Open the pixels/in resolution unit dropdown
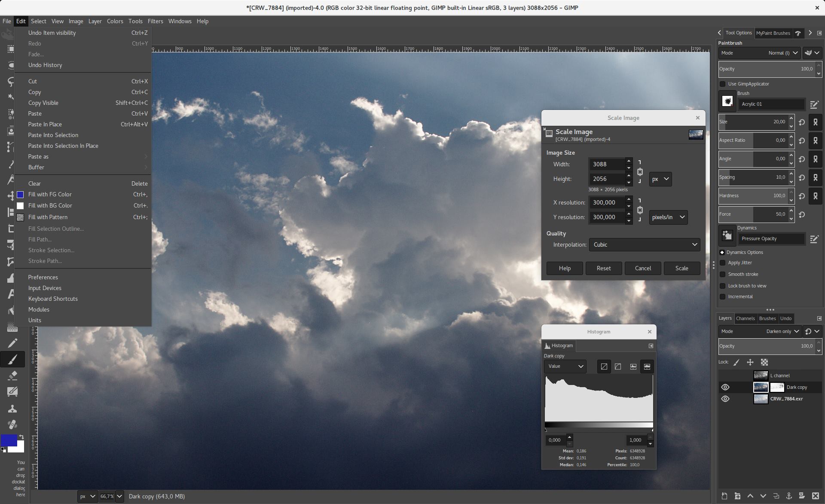The image size is (825, 504). (668, 217)
